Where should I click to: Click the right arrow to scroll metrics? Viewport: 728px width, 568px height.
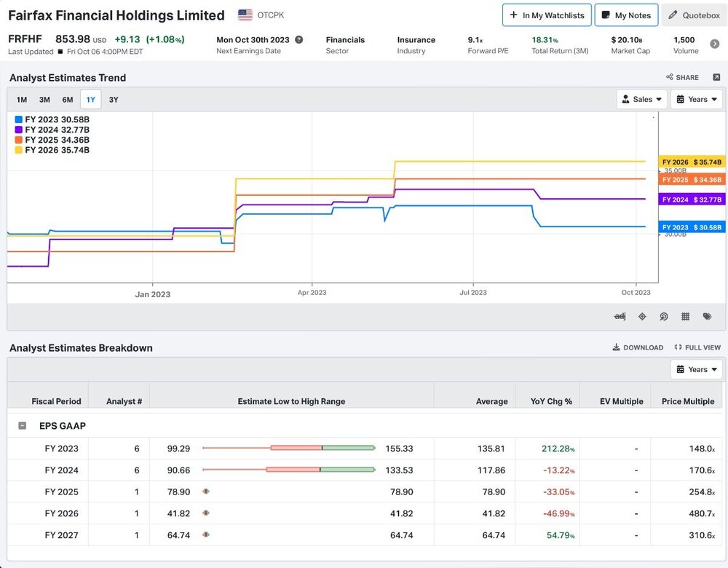pyautogui.click(x=715, y=44)
